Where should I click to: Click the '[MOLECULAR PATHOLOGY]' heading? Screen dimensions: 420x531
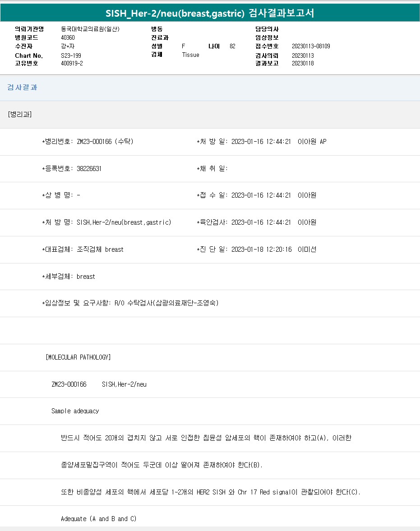pyautogui.click(x=78, y=357)
